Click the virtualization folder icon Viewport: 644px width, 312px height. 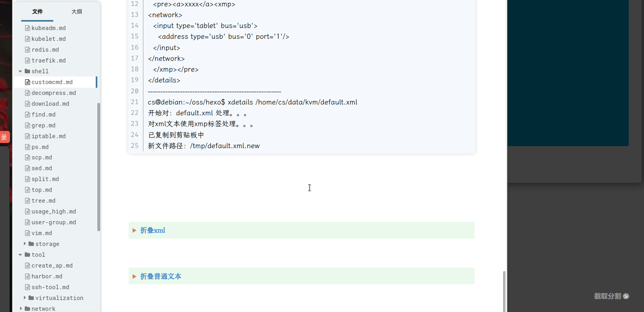(x=31, y=298)
